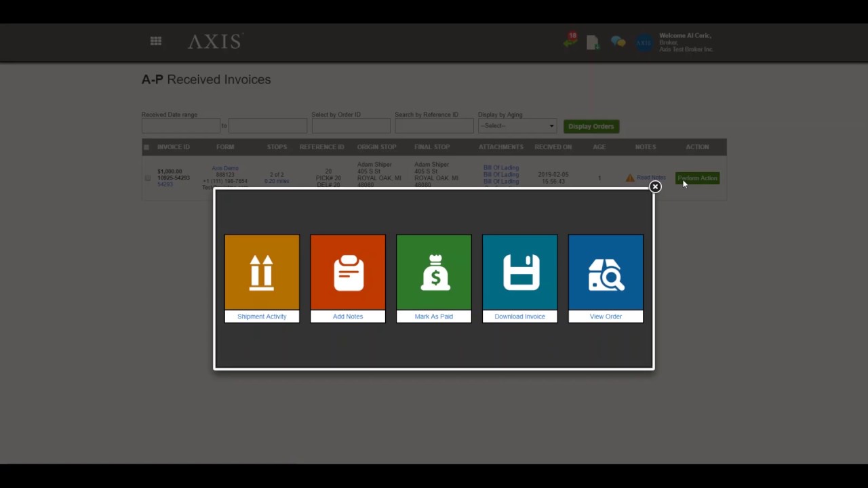This screenshot has height=488, width=868.
Task: Click the document download icon in header
Action: (593, 42)
